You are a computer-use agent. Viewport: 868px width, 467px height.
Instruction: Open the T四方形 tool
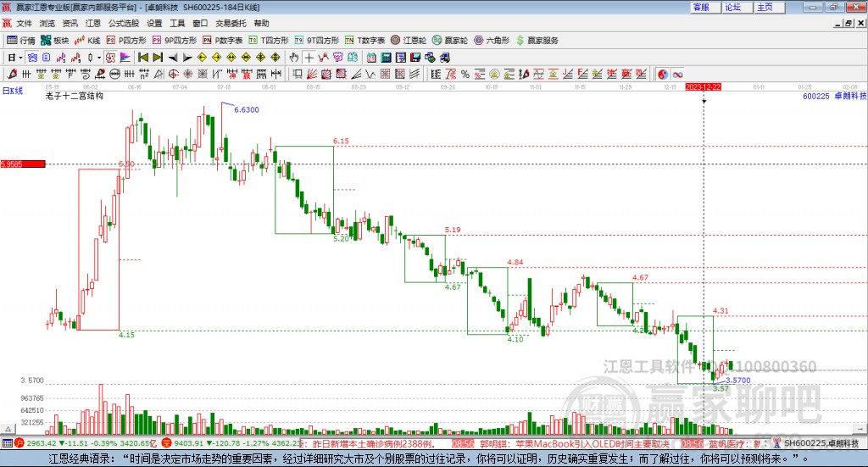269,41
